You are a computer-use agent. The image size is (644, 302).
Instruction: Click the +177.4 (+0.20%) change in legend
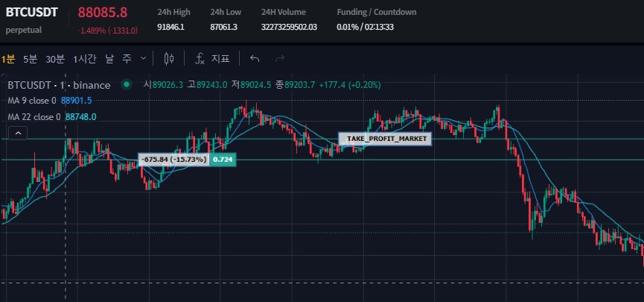tap(350, 85)
